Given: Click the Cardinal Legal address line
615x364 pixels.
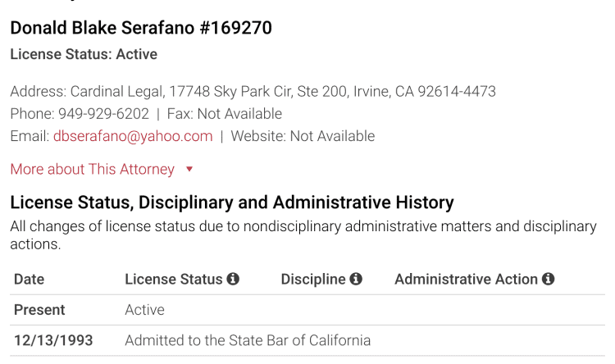Looking at the screenshot, I should coord(253,91).
